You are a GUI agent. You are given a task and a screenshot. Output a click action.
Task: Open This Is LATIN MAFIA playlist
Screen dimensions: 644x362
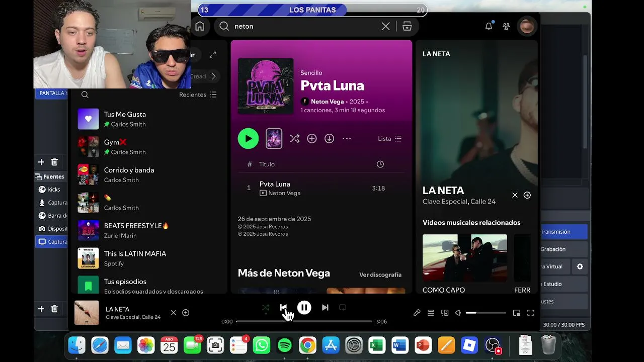coord(147,258)
